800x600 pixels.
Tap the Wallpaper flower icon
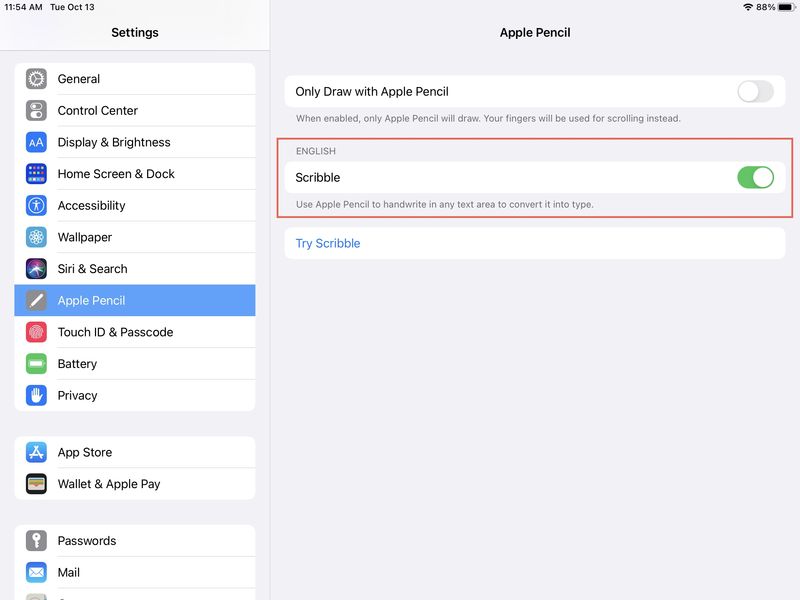36,237
